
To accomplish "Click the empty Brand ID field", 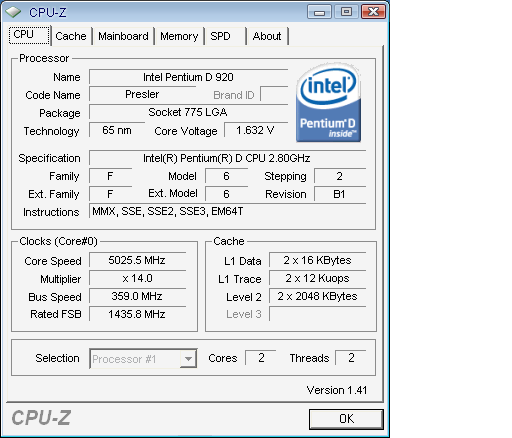I will [274, 94].
